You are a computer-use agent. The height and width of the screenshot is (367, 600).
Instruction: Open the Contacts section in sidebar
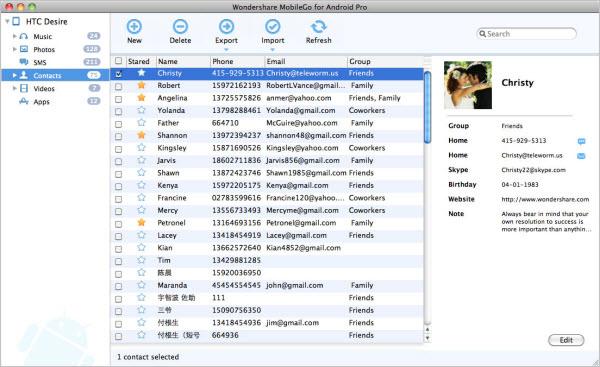[x=55, y=75]
